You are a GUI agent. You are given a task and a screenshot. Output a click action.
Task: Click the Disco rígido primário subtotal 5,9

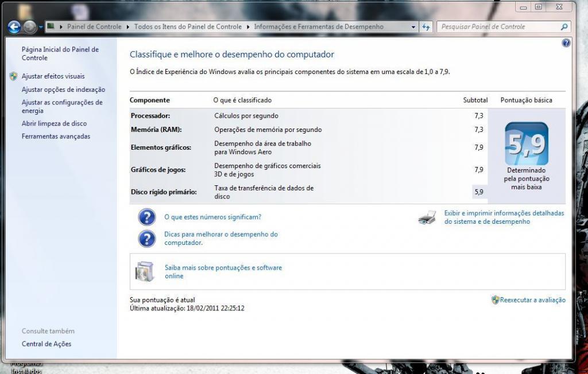479,192
